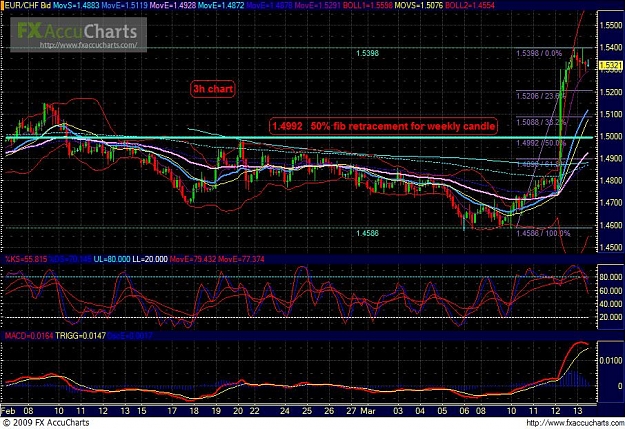Click the MACD=0.0164 value label

pos(29,336)
